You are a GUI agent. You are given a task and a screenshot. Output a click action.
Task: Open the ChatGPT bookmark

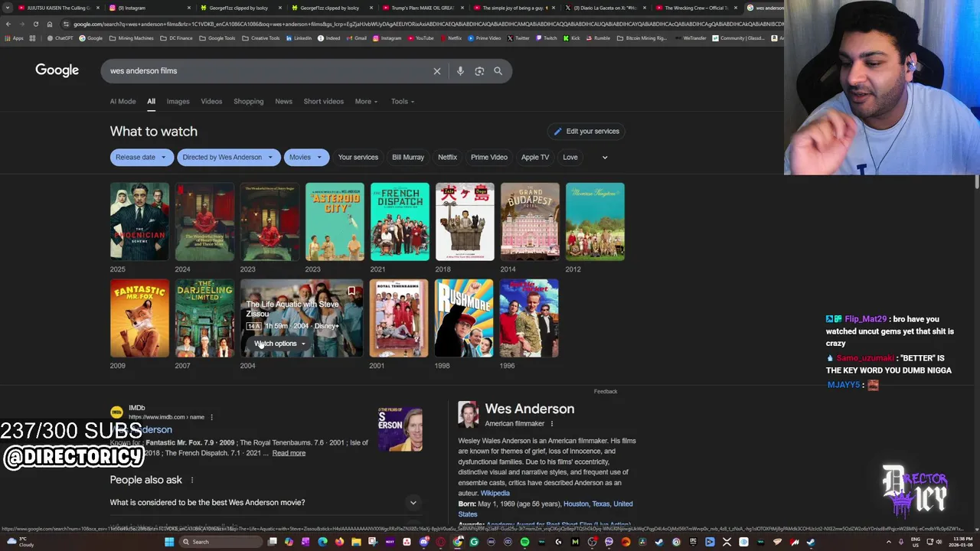pos(60,38)
